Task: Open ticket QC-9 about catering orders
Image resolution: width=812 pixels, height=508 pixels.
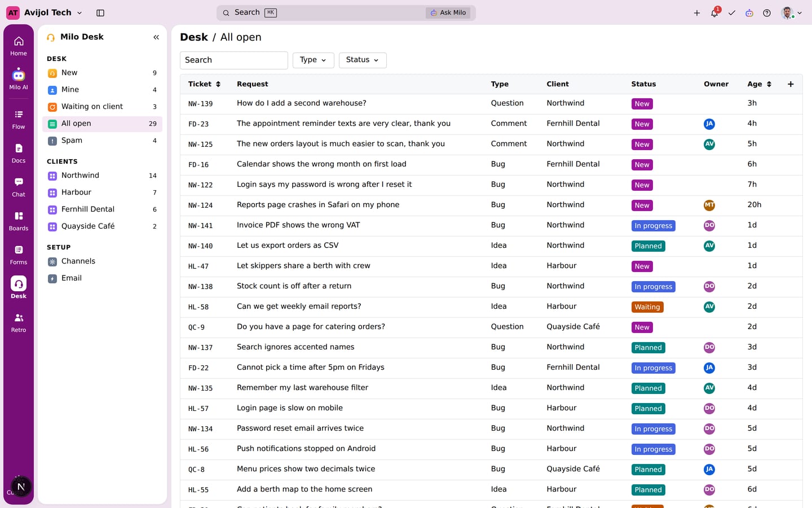Action: pos(491,327)
